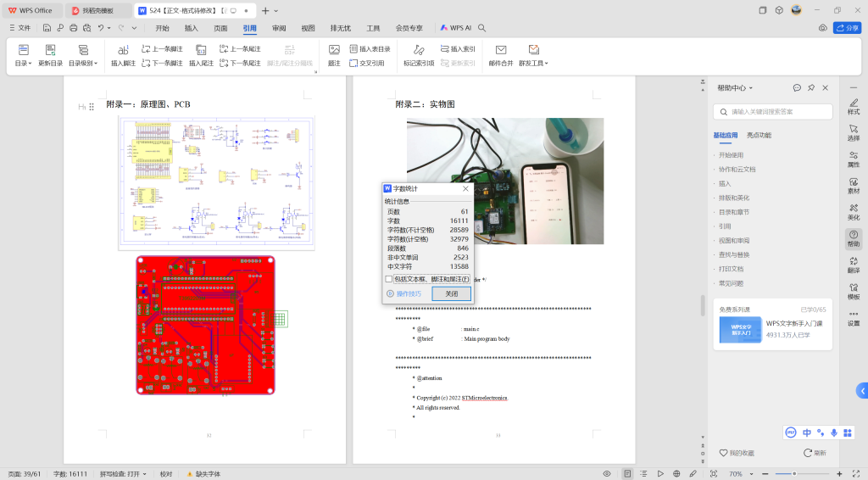This screenshot has height=480, width=868.
Task: Click the Undo arrow icon
Action: 101,28
